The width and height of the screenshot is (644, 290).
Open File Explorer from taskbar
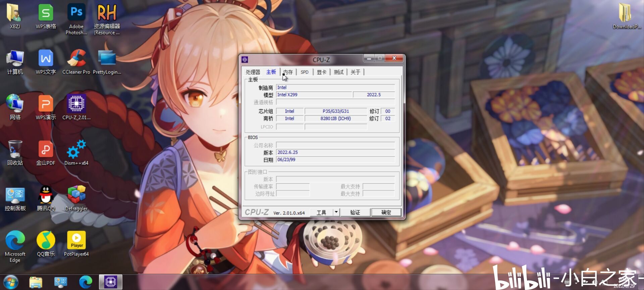point(36,282)
